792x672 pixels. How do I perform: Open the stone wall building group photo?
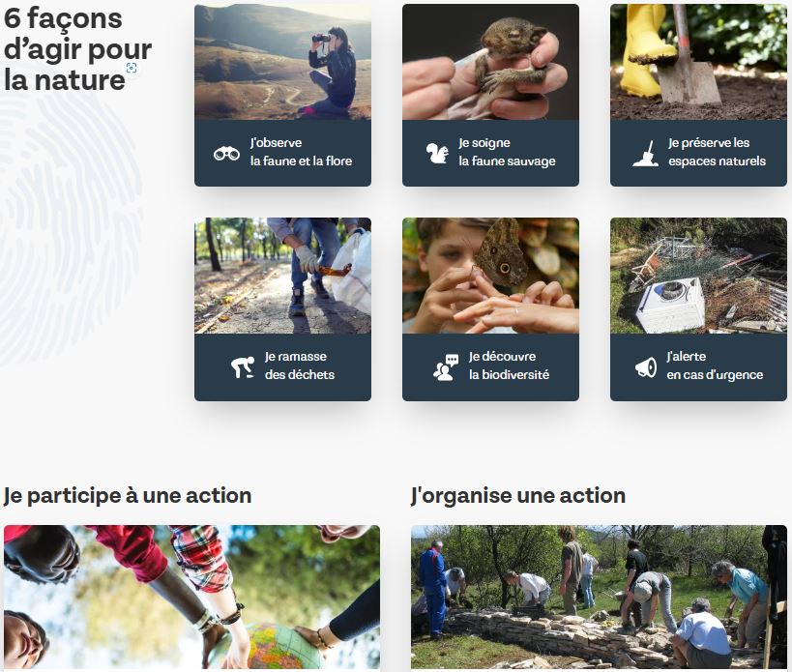599,598
